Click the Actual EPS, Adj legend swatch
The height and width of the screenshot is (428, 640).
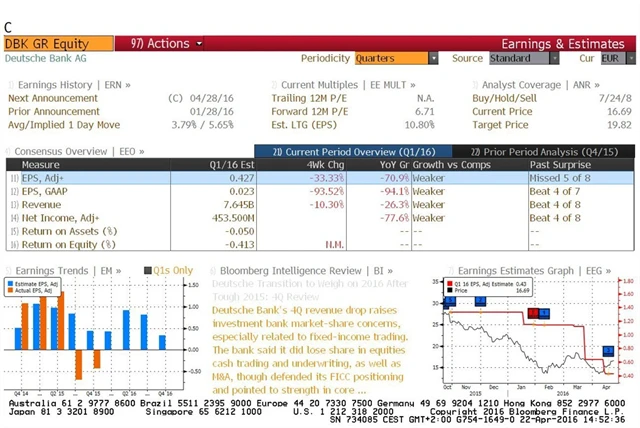10,291
